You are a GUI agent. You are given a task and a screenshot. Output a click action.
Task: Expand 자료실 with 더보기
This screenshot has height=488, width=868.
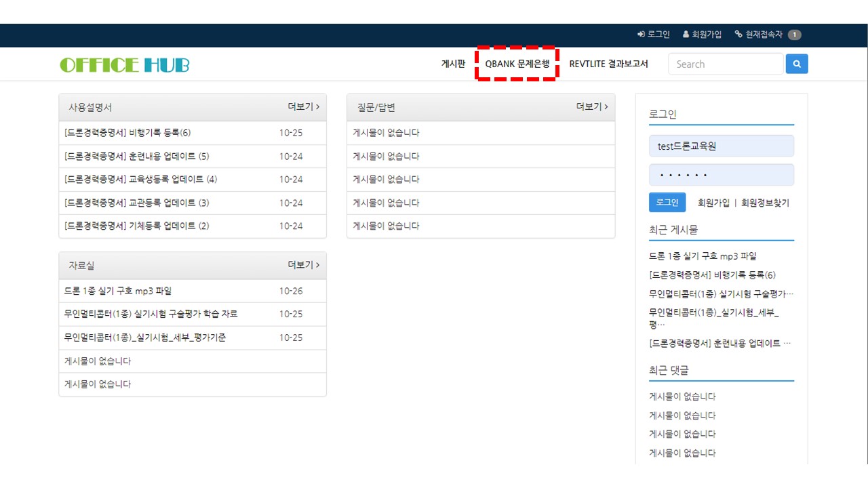tap(303, 265)
